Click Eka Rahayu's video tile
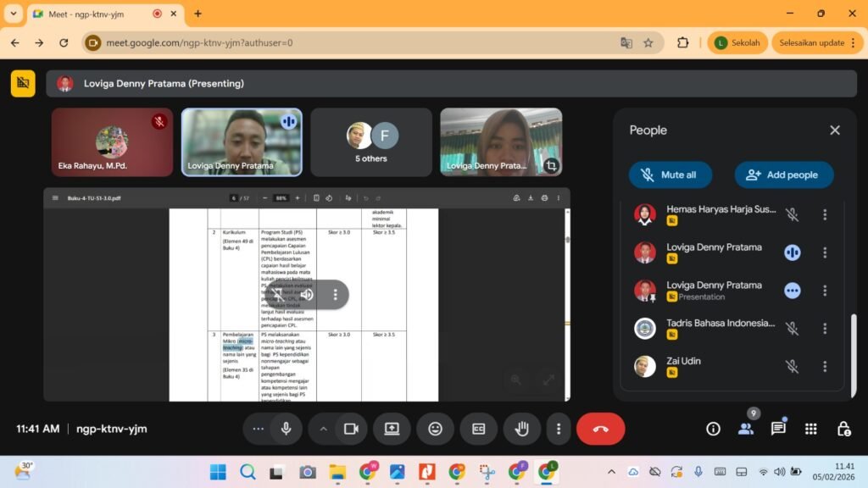This screenshot has width=868, height=488. coord(112,141)
